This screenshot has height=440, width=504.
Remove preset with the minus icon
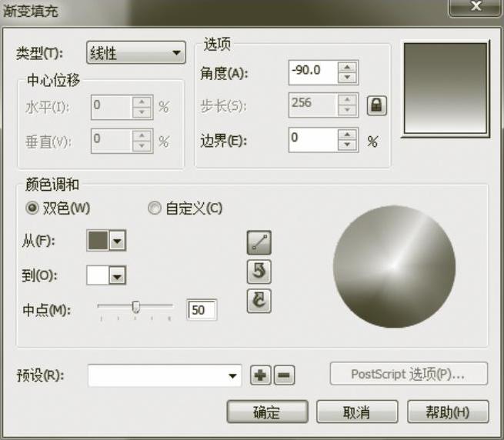coord(284,375)
